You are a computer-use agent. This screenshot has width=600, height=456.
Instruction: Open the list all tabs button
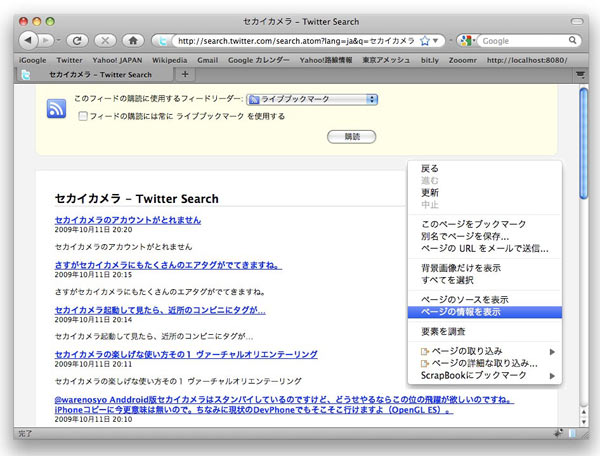pos(580,74)
